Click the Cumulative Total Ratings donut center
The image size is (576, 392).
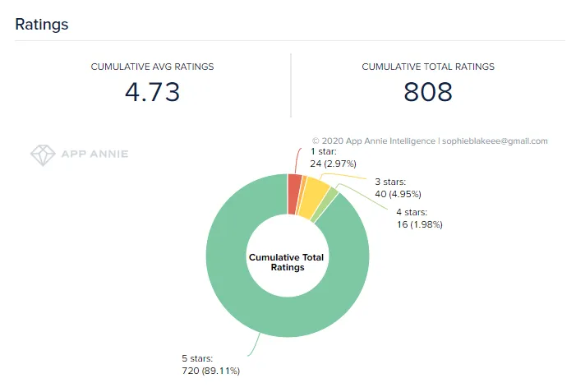287,262
